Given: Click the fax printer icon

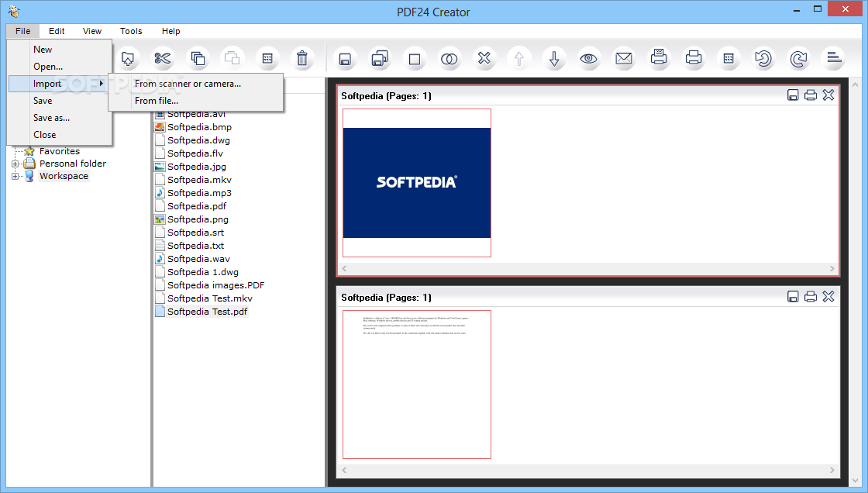Looking at the screenshot, I should tap(659, 57).
